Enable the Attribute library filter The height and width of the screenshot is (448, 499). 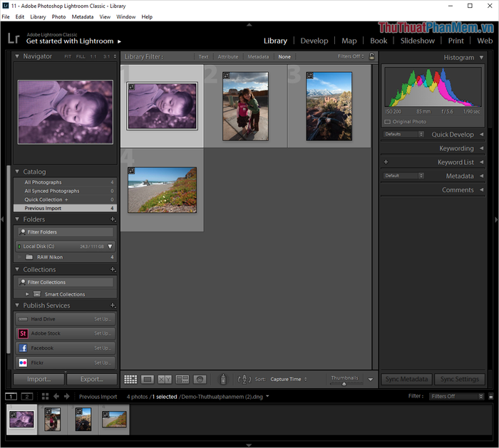[228, 56]
